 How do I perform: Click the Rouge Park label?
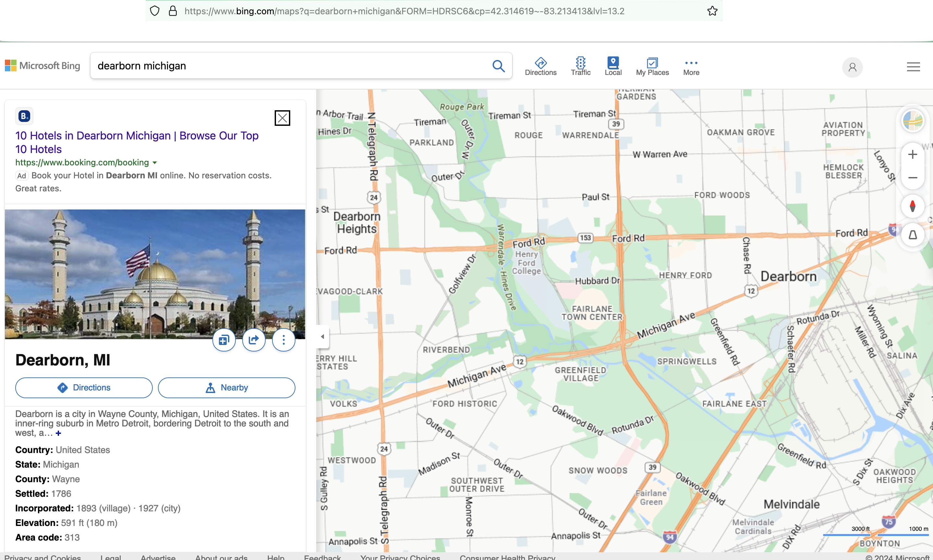pos(461,107)
